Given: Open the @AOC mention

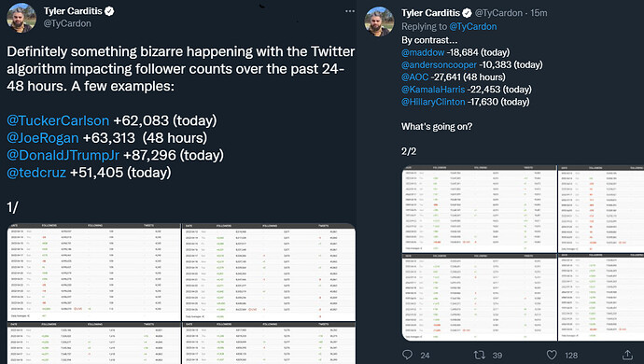Looking at the screenshot, I should (x=414, y=77).
